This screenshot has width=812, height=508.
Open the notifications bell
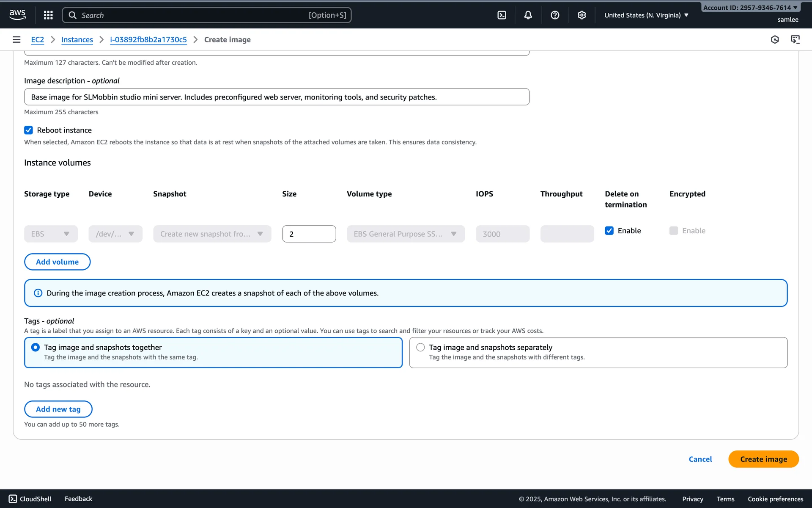click(x=528, y=15)
